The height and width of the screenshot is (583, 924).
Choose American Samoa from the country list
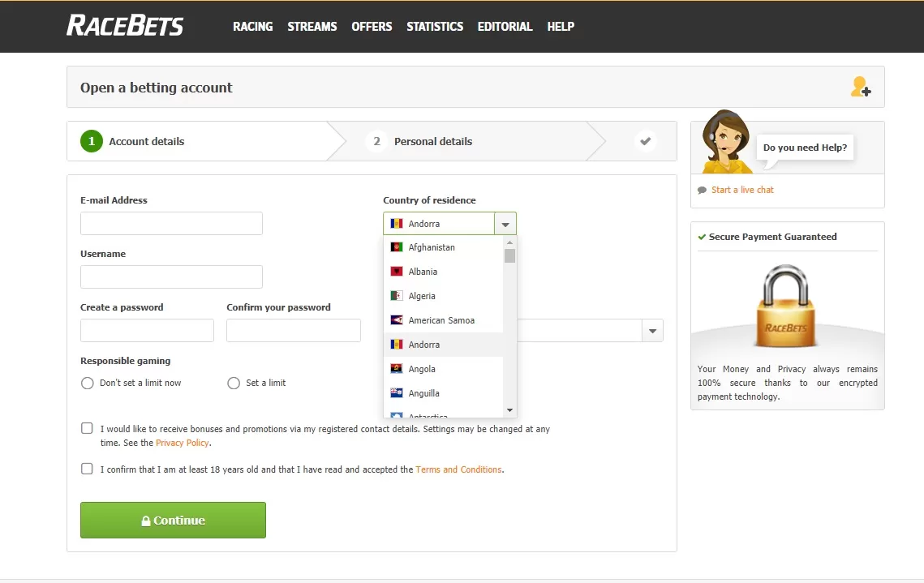[x=444, y=320]
